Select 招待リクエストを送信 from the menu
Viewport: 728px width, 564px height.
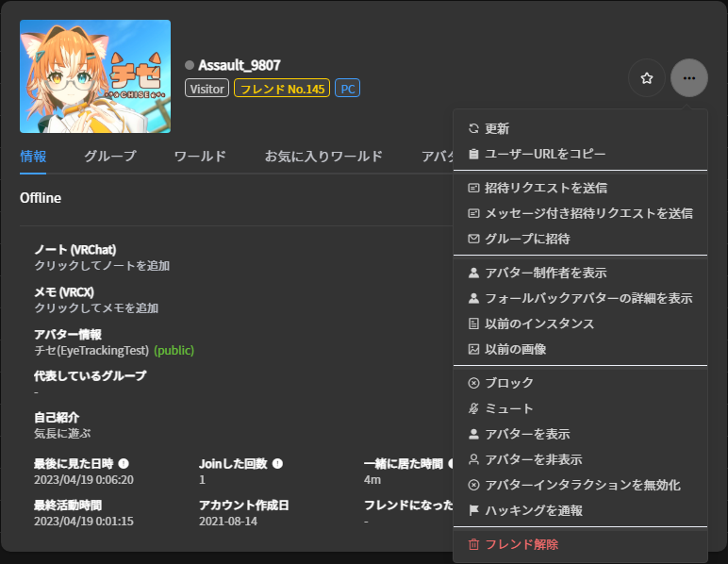click(546, 188)
